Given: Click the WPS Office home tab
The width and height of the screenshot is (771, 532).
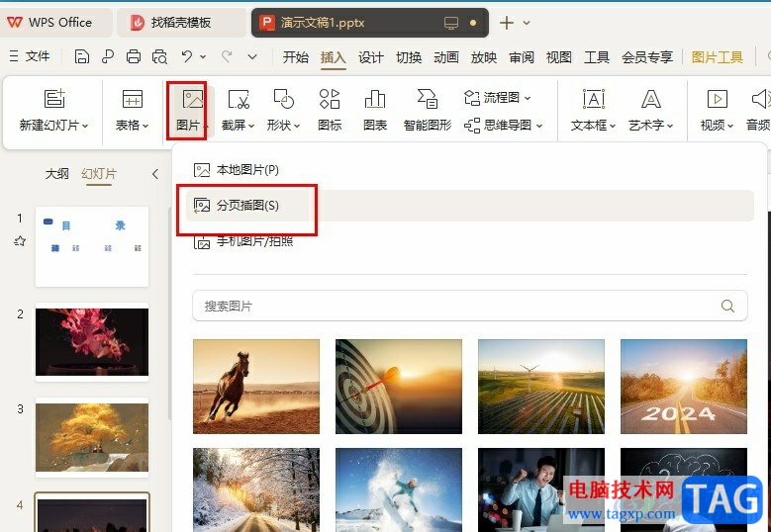Looking at the screenshot, I should tap(55, 23).
